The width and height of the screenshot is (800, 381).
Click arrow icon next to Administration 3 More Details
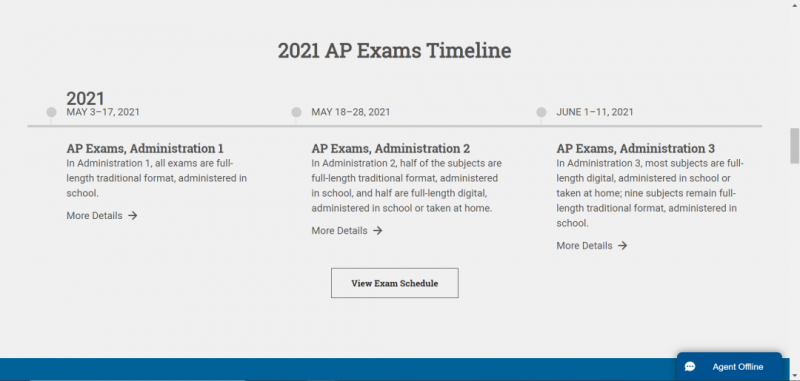[x=622, y=246]
